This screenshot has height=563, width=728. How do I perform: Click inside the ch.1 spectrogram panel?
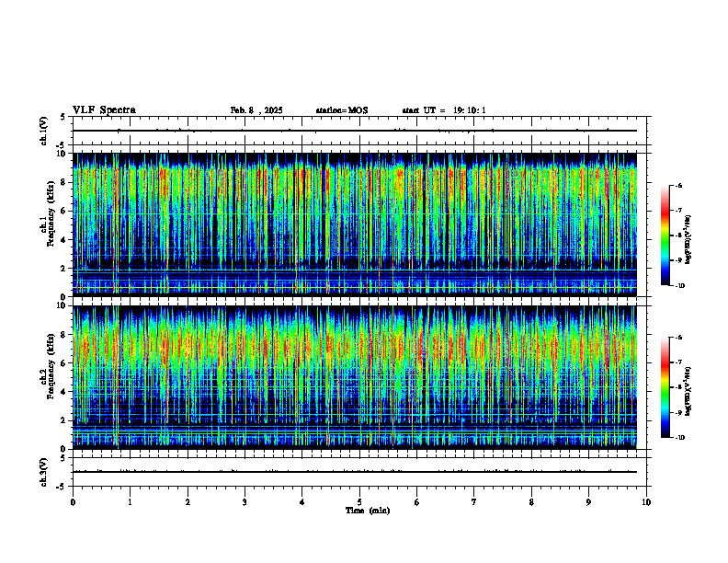355,224
